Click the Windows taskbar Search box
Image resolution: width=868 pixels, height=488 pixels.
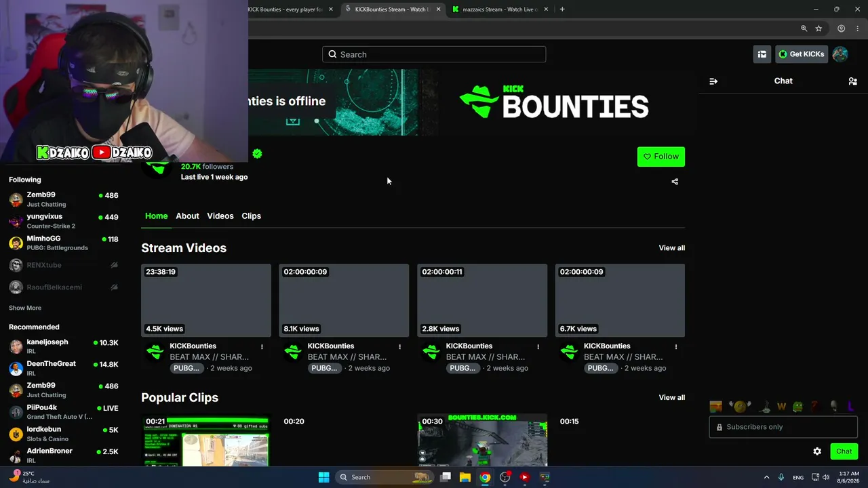click(x=384, y=477)
